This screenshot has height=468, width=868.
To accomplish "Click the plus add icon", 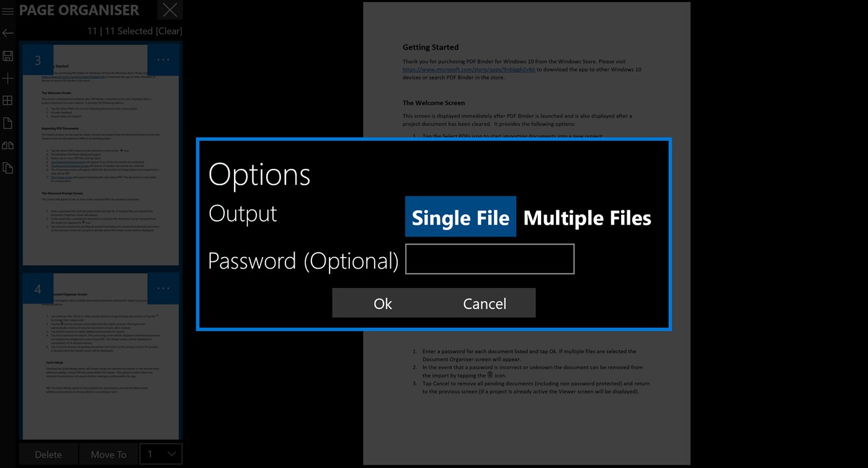I will tap(8, 78).
